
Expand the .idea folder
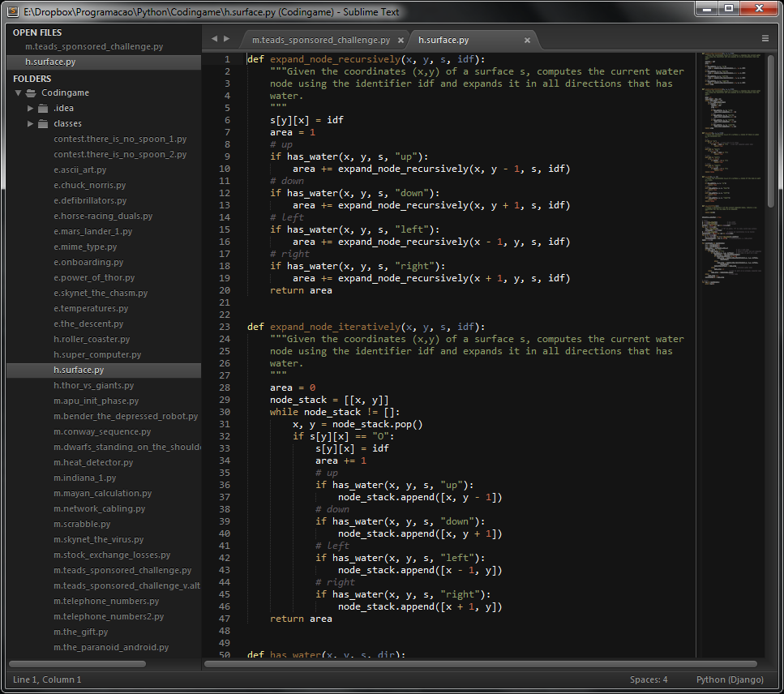[31, 108]
